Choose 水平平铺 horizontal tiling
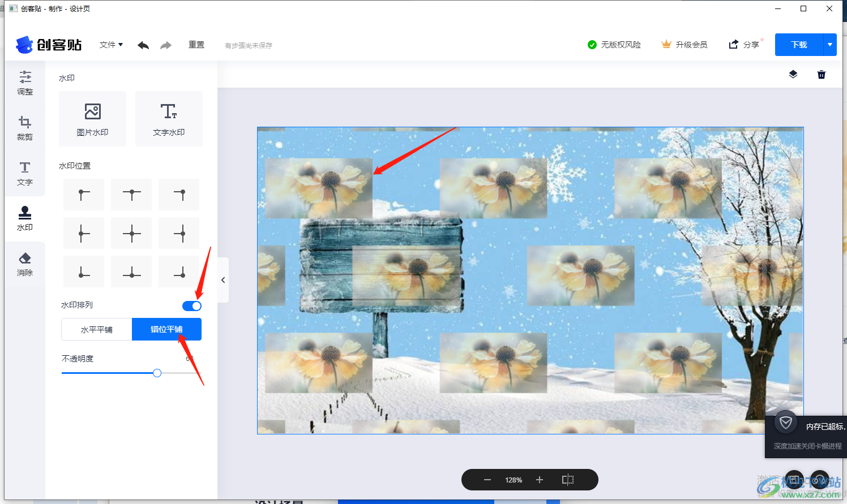Viewport: 847px width, 504px height. point(97,329)
